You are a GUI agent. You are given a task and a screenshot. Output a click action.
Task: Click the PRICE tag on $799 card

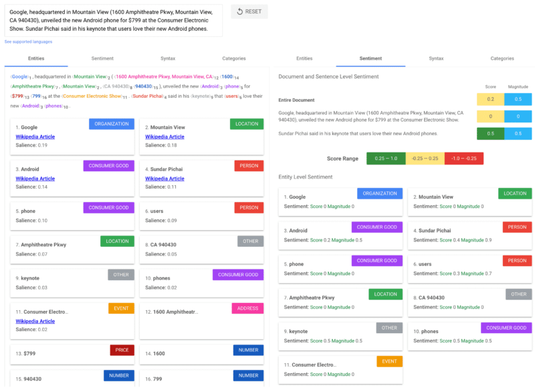pyautogui.click(x=122, y=350)
